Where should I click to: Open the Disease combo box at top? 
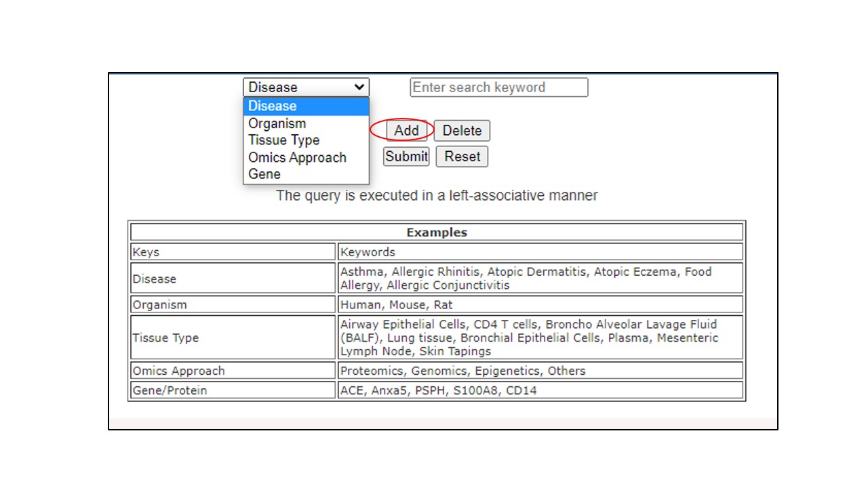point(306,87)
